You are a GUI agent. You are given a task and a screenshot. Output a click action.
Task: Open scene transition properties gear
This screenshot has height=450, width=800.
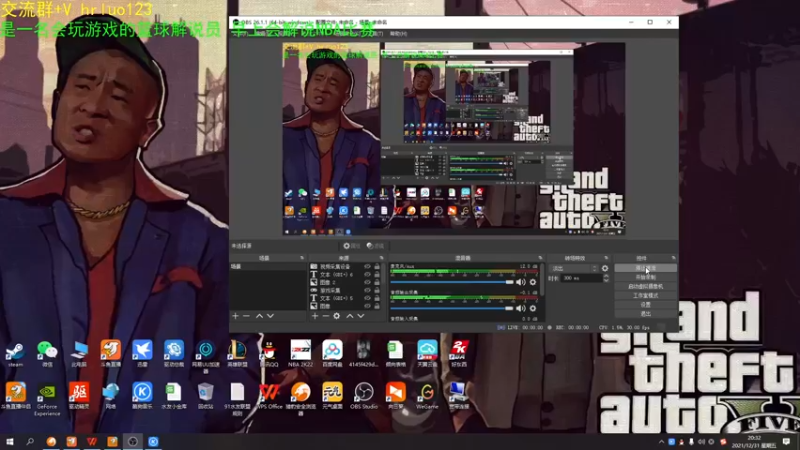[x=605, y=268]
